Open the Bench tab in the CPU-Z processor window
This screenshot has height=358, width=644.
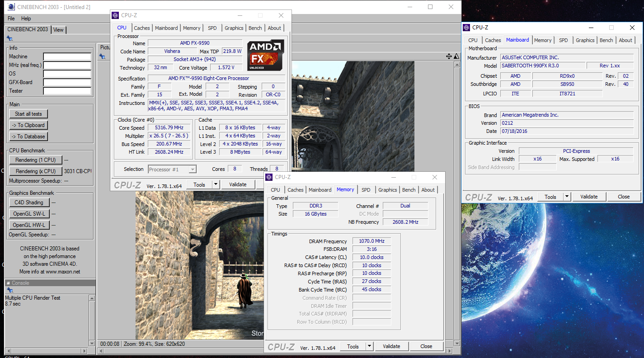tap(255, 28)
